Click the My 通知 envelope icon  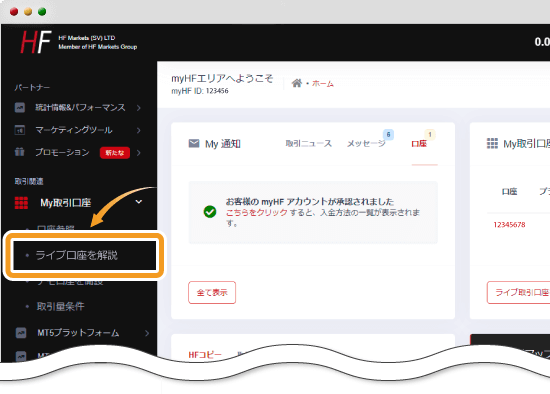click(194, 143)
